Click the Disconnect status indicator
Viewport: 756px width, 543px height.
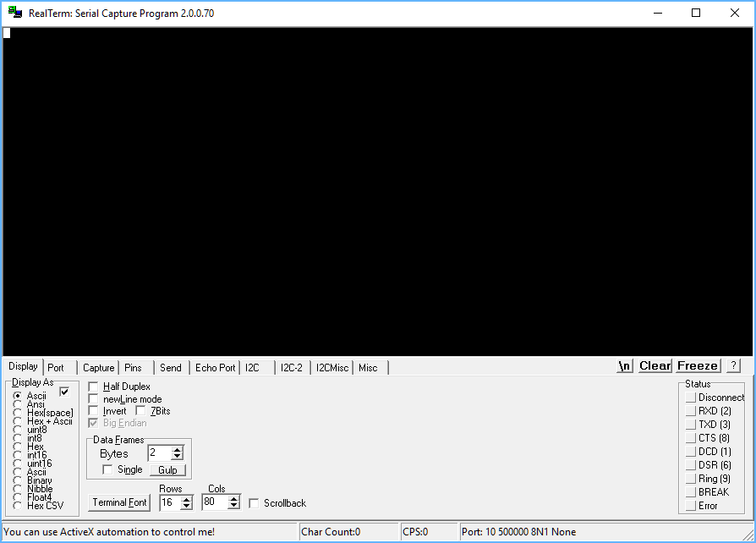tap(690, 398)
